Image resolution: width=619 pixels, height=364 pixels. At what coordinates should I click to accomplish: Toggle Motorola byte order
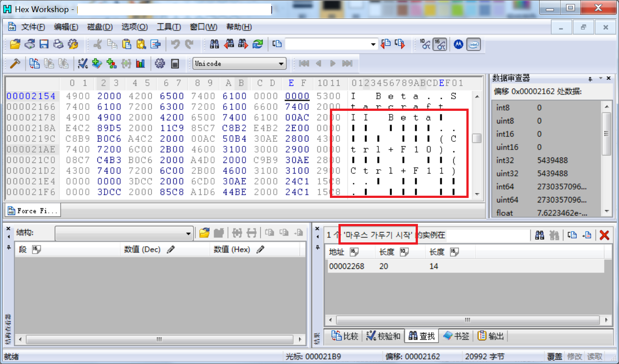point(458,44)
